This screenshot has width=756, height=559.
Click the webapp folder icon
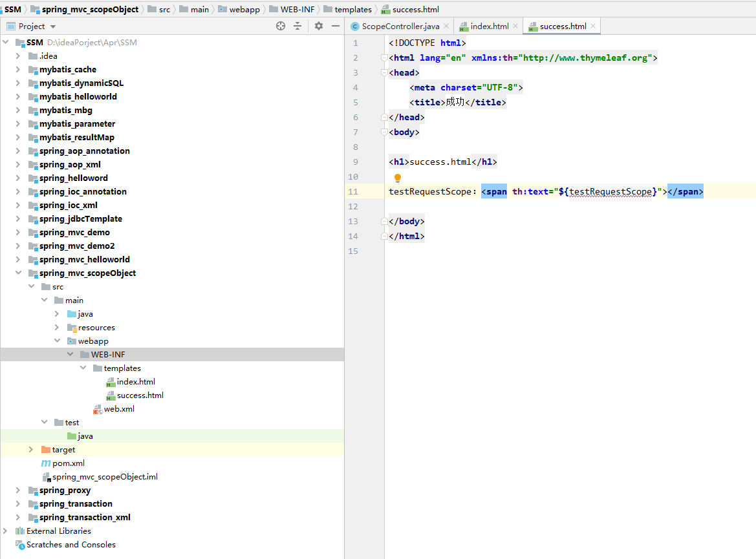click(72, 341)
